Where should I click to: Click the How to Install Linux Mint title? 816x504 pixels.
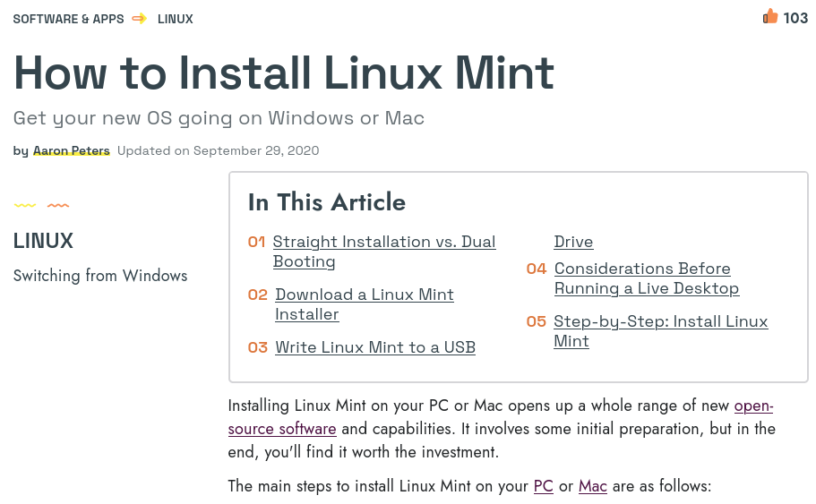tap(284, 73)
